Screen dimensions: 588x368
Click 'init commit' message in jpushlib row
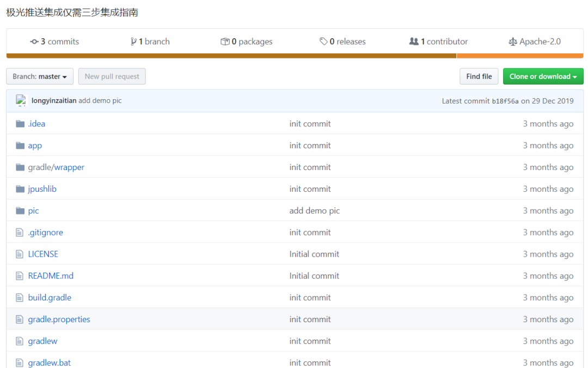(x=310, y=189)
